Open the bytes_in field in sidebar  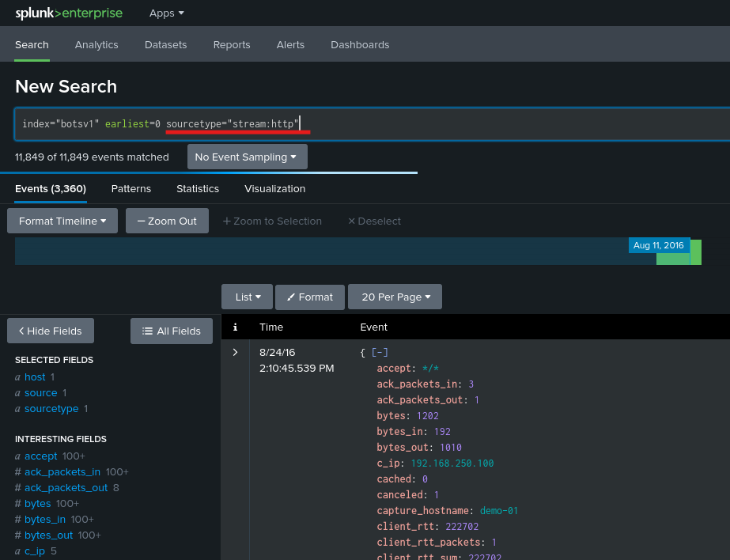click(45, 520)
